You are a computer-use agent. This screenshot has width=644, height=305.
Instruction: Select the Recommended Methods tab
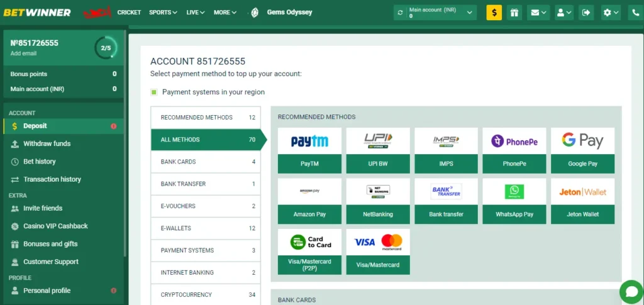[206, 118]
